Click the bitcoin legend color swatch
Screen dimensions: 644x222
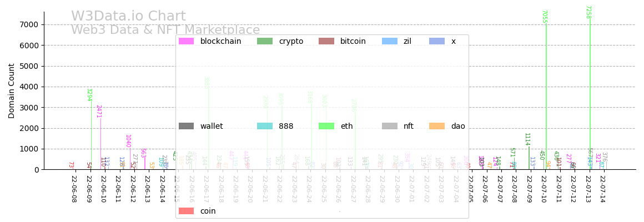[326, 41]
